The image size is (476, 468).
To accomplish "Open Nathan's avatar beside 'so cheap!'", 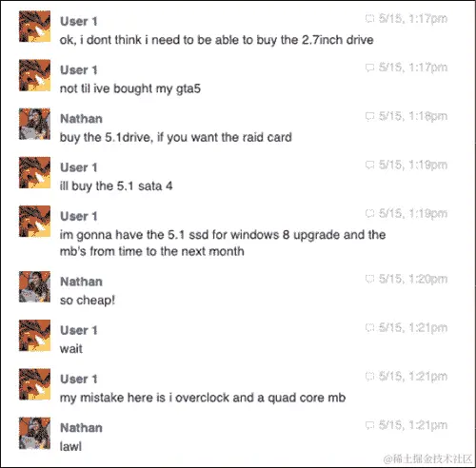I will (x=34, y=286).
